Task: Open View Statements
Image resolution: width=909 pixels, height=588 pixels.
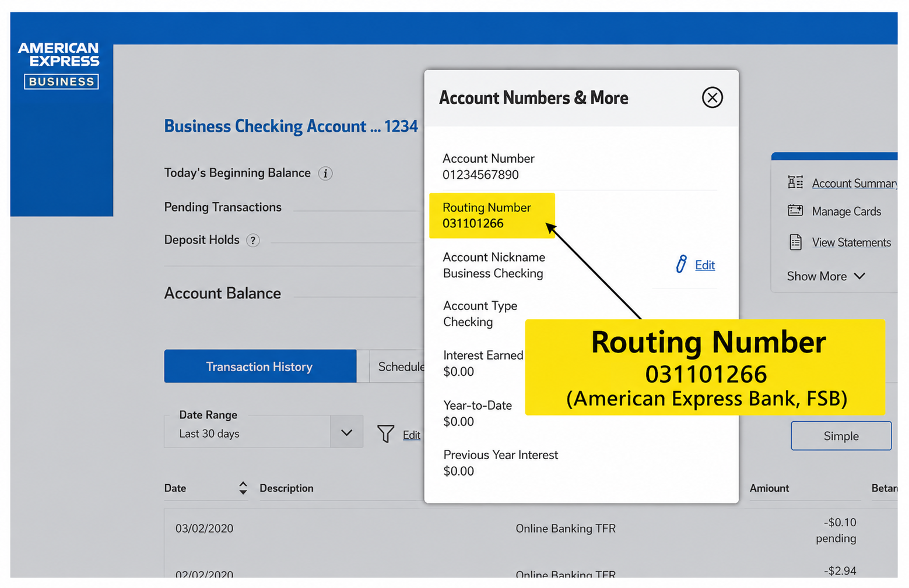Action: coord(851,242)
